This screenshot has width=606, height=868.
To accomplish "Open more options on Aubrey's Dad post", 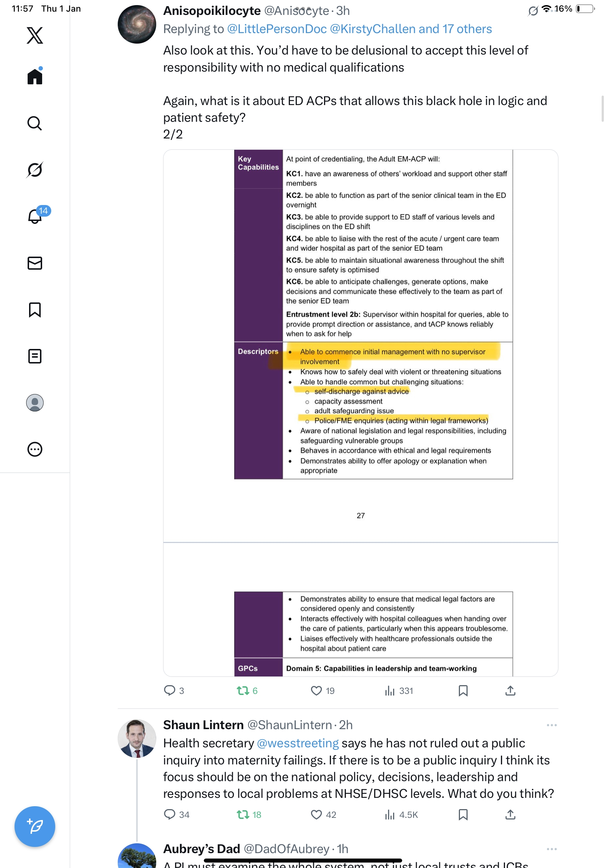I will 552,849.
